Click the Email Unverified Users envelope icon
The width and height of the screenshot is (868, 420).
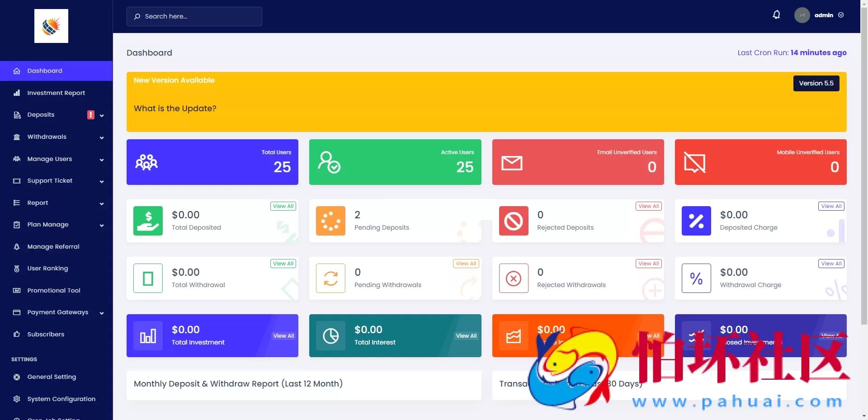point(512,163)
